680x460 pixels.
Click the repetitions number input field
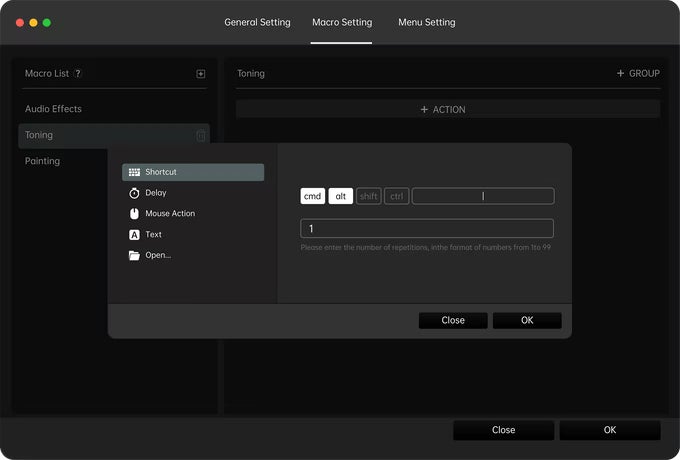(427, 229)
